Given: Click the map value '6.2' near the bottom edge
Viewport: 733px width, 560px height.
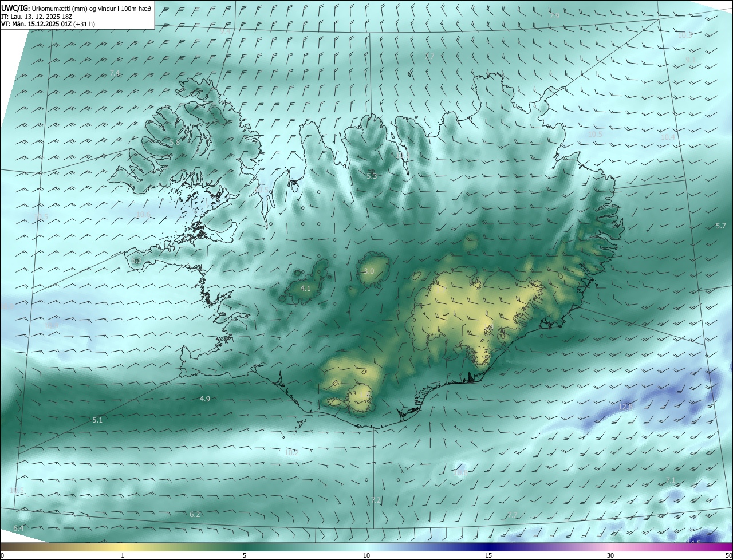Looking at the screenshot, I should 195,514.
